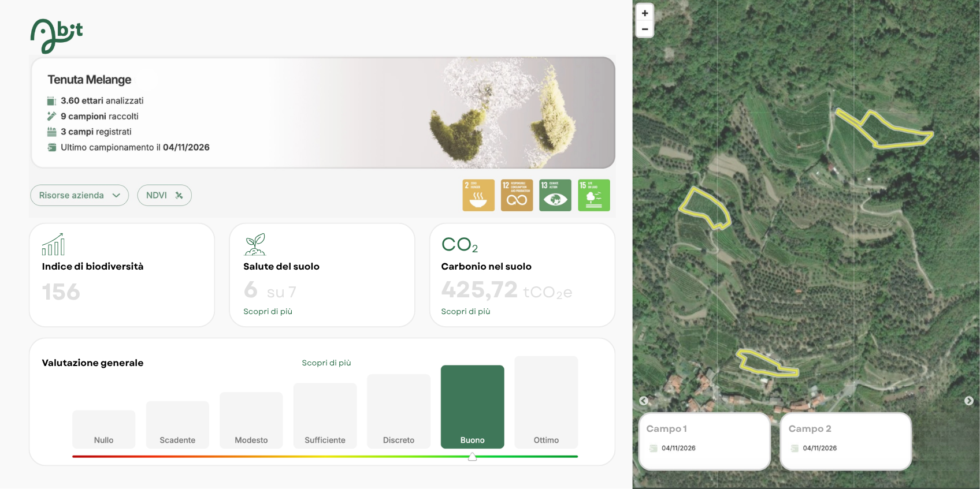Zoom in on the map

[x=645, y=13]
